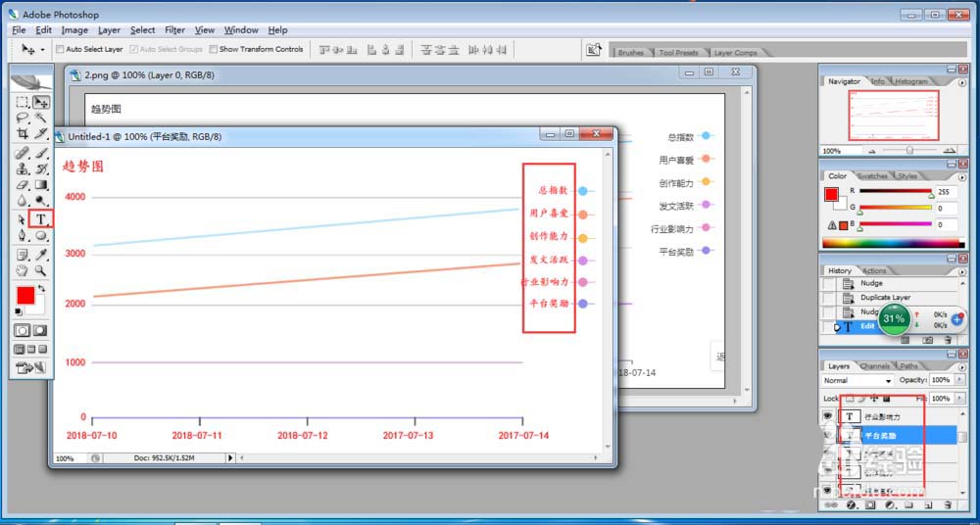Choose the Zoom magnifier tool

point(41,269)
